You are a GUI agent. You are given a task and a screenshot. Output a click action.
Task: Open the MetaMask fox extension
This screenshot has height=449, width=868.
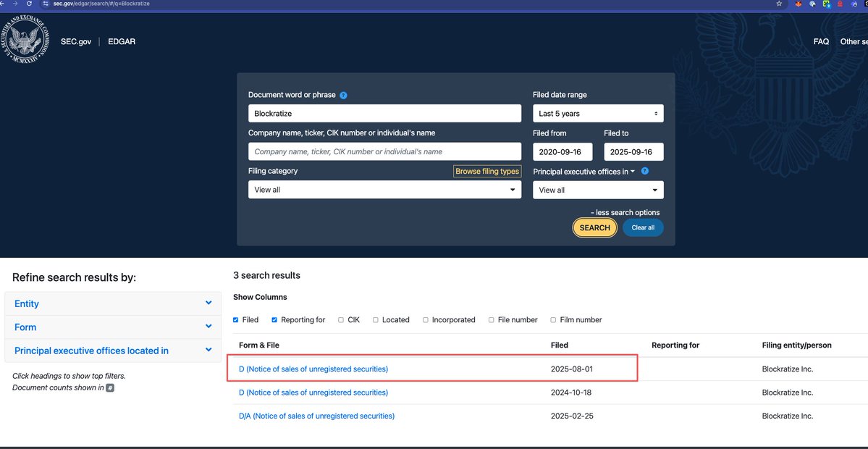(x=799, y=4)
